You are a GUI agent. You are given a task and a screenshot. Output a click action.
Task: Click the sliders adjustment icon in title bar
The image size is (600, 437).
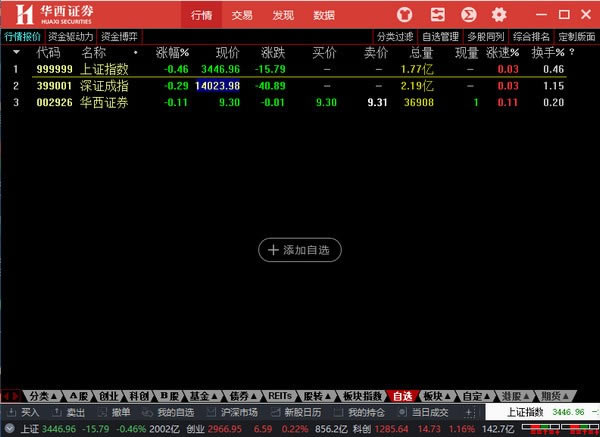[x=436, y=15]
